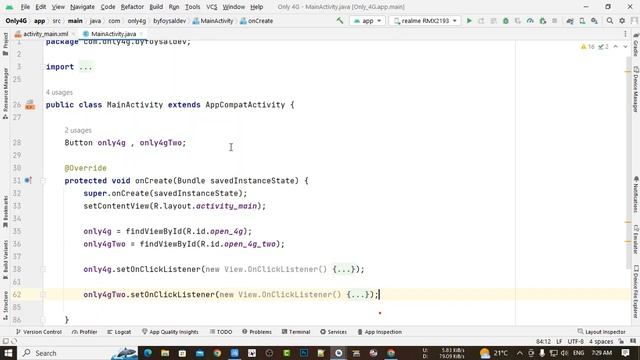
Task: Open the File menu
Action: [25, 7]
